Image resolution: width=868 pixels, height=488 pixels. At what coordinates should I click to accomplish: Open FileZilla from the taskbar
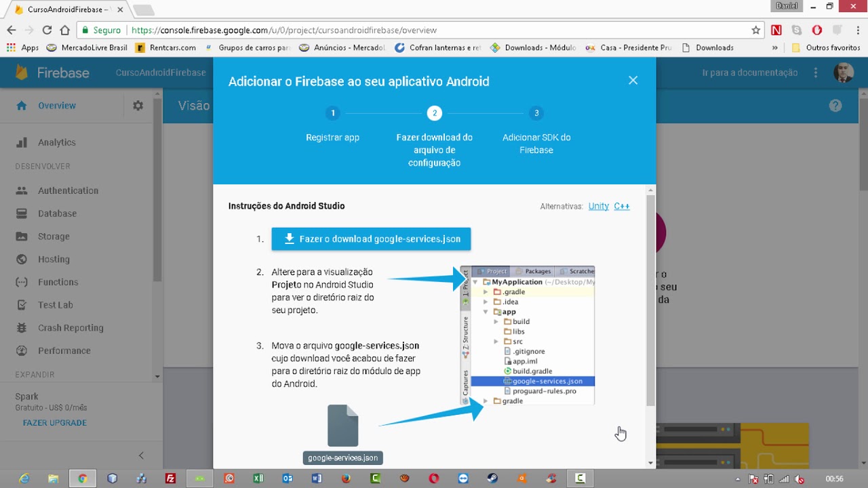[x=171, y=478]
